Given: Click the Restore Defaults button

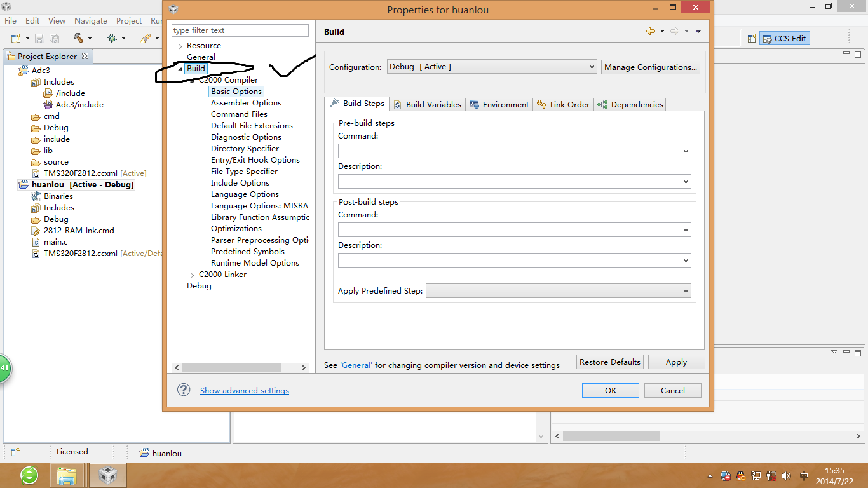Looking at the screenshot, I should (x=610, y=362).
